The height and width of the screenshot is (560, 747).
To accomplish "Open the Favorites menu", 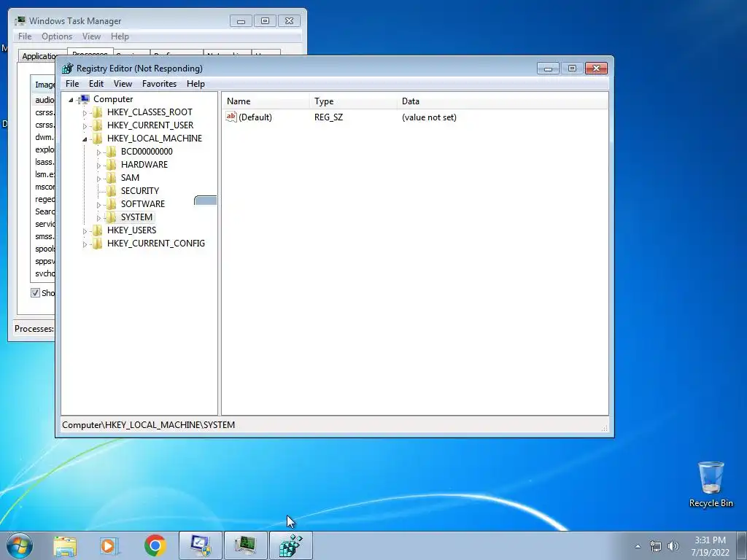I will (x=159, y=84).
